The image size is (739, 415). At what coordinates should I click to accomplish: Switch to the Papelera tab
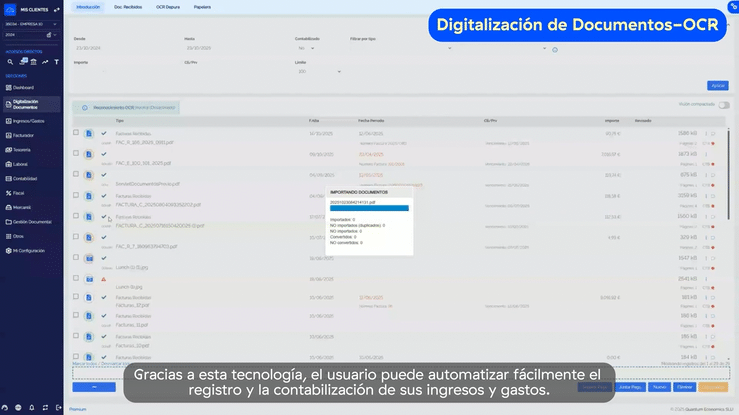click(x=202, y=7)
